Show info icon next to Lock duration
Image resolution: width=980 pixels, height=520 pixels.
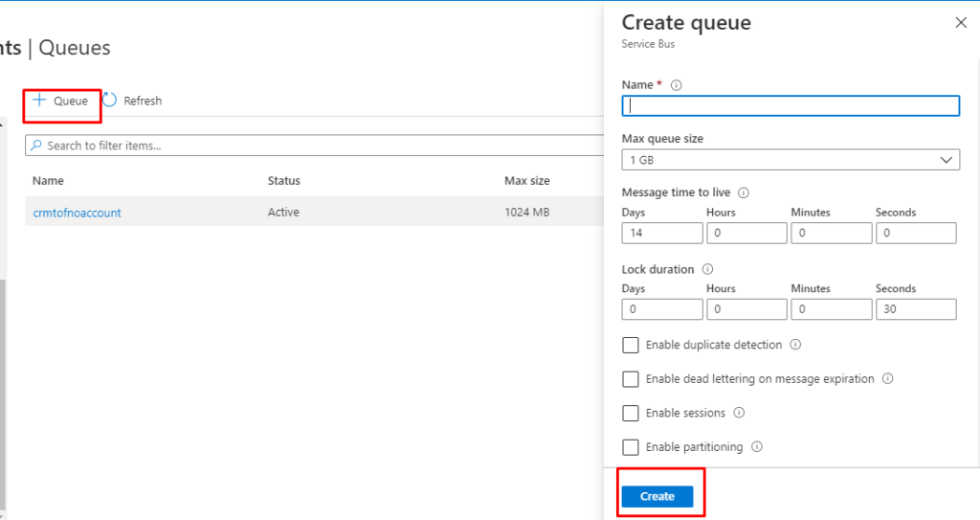tap(707, 269)
